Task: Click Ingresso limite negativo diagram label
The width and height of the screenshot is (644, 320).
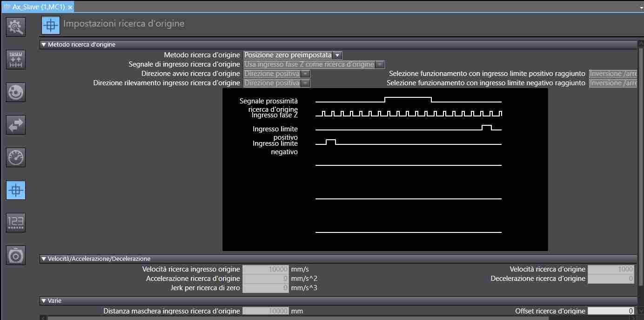Action: pos(275,148)
